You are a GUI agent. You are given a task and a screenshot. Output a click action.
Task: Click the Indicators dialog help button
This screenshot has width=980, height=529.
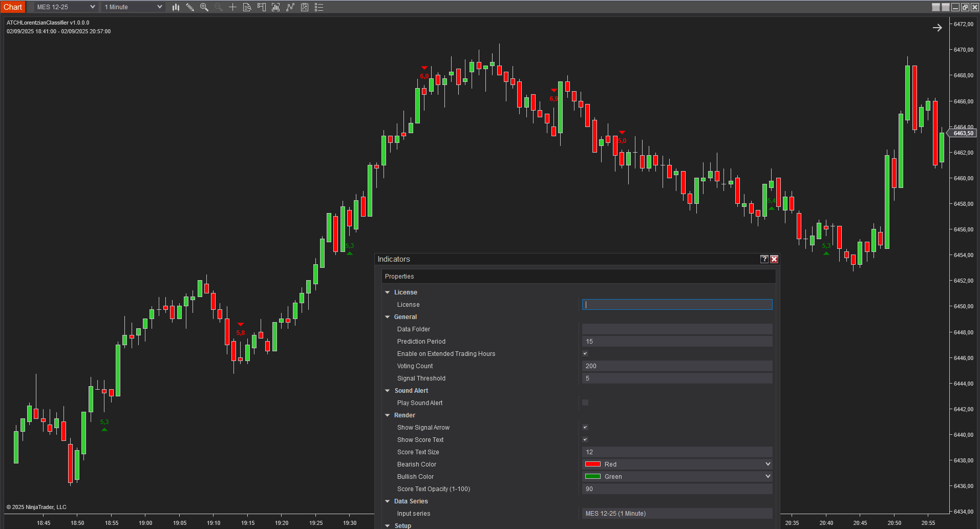click(764, 259)
